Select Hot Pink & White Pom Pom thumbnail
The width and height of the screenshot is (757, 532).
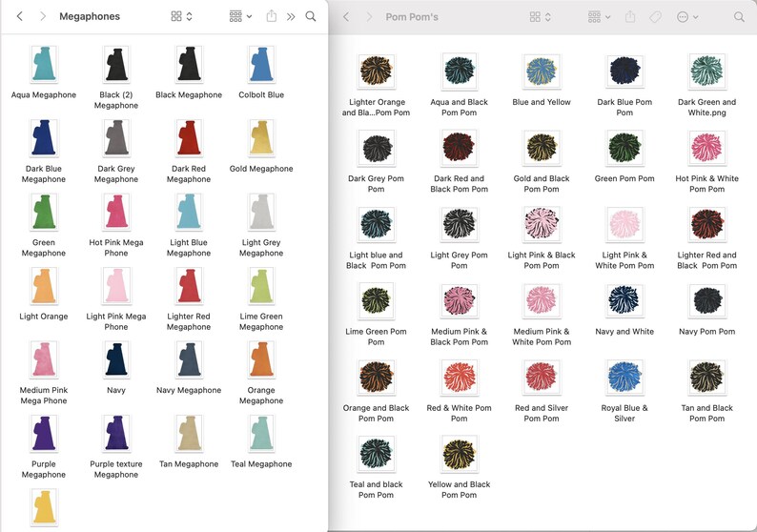707,148
